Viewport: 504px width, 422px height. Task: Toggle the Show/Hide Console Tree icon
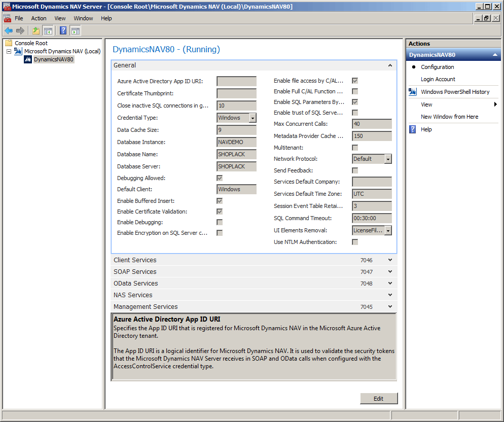pyautogui.click(x=48, y=30)
